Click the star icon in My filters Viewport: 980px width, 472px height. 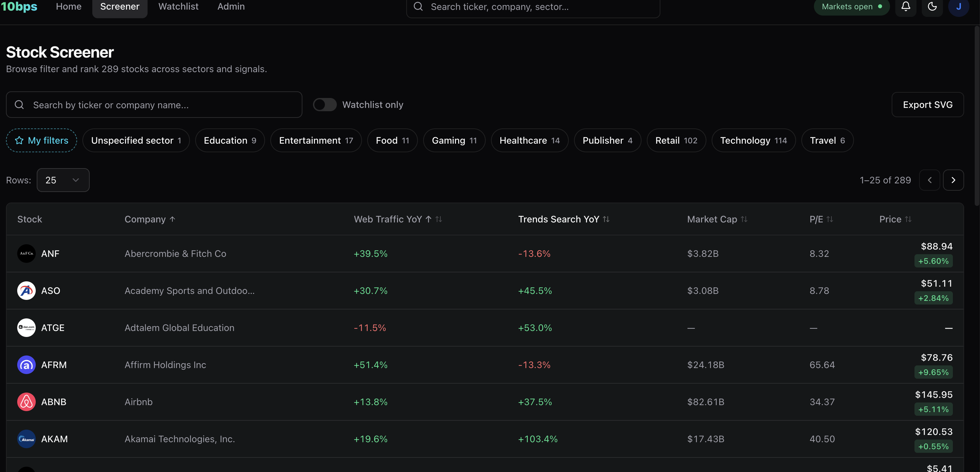point(19,140)
